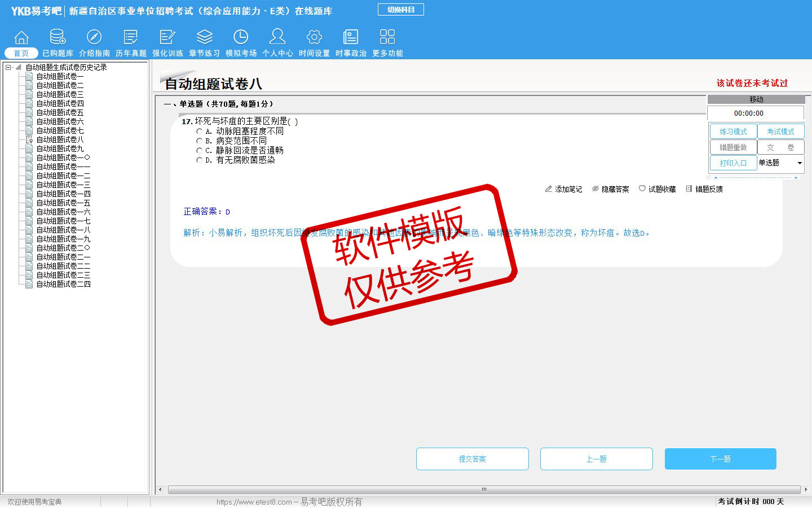Click the 下一题 button
Screen dimensions: 812x508
tap(720, 459)
